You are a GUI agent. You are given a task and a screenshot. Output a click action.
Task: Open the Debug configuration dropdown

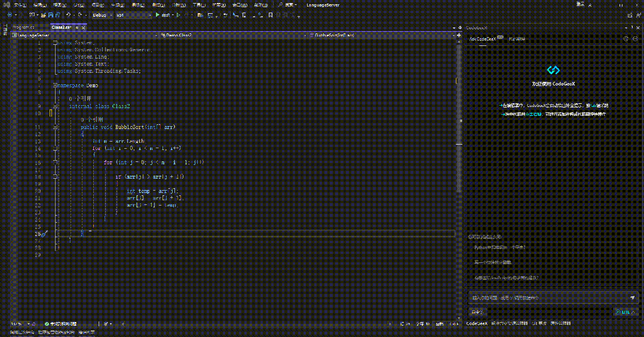[x=102, y=15]
